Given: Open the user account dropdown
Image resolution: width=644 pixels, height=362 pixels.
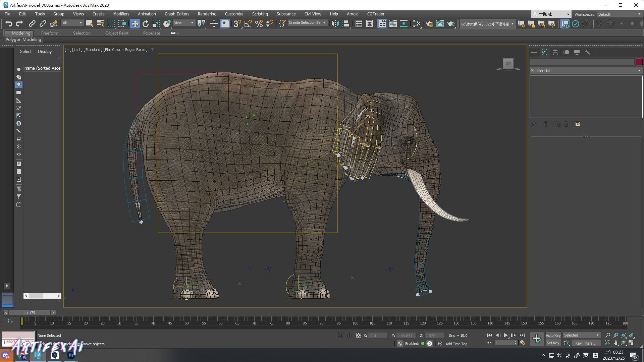Looking at the screenshot, I should point(551,14).
